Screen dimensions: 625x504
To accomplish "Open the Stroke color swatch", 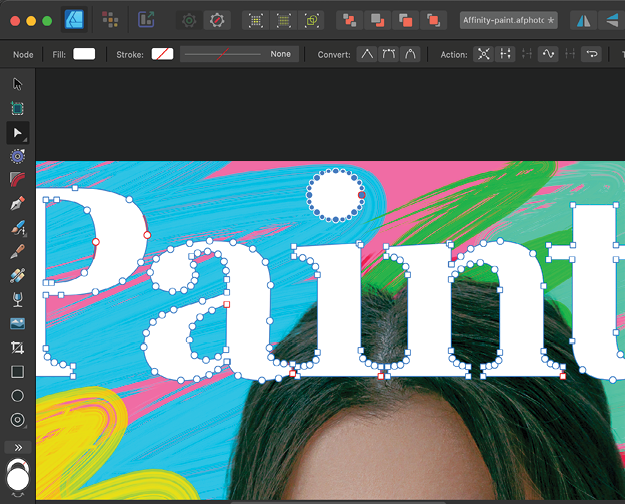I will pos(162,54).
